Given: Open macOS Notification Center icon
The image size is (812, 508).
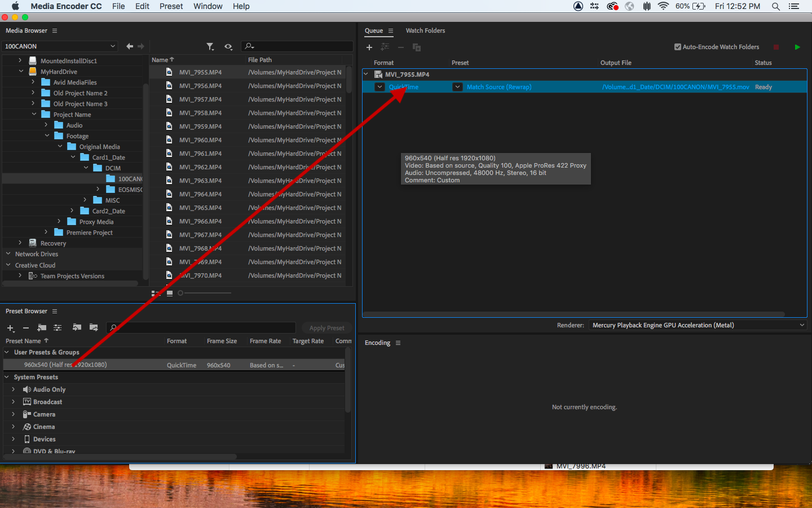Looking at the screenshot, I should 794,6.
